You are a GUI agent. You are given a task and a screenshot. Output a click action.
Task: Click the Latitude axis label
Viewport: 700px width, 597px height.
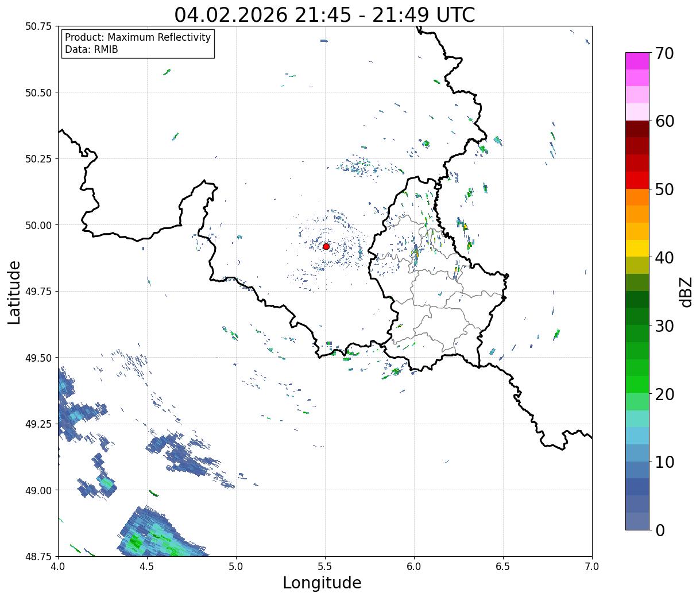click(14, 292)
